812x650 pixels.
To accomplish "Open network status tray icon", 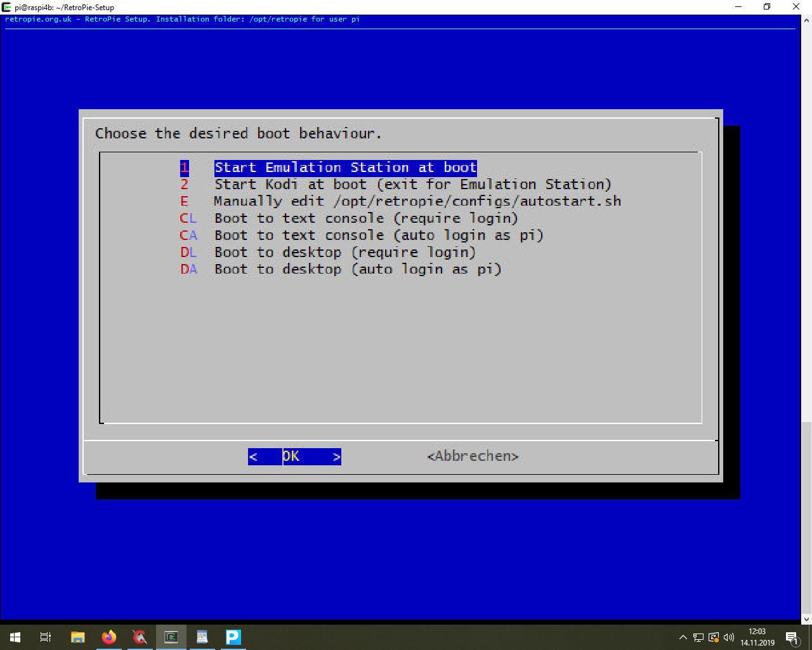I will coord(698,637).
